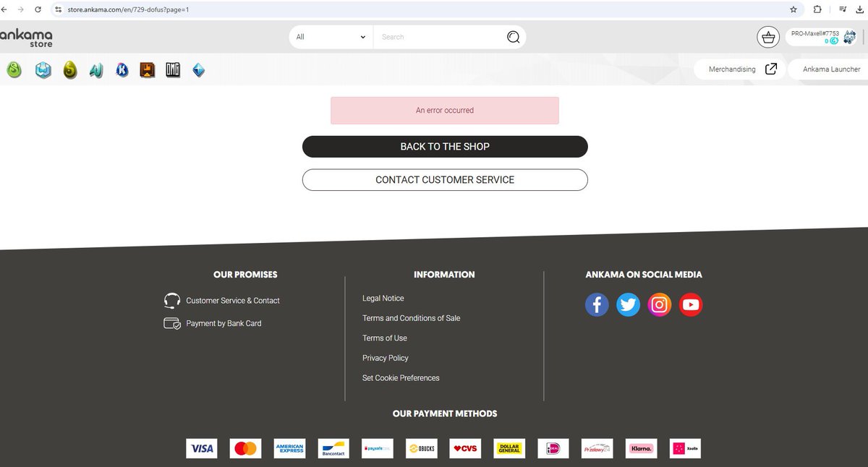
Task: Go forward with browser arrow
Action: coord(20,9)
